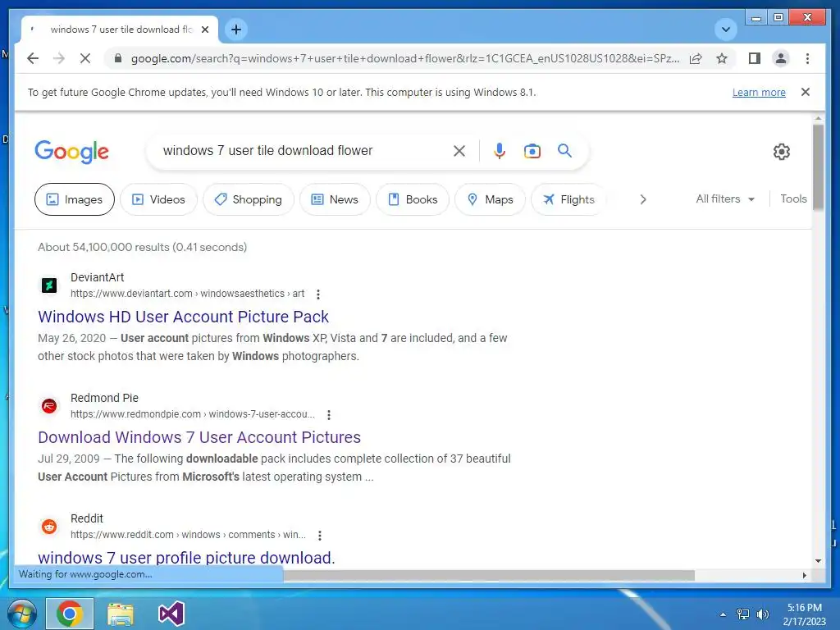The width and height of the screenshot is (840, 630).
Task: Open the Chrome profile avatar menu
Action: (x=781, y=58)
